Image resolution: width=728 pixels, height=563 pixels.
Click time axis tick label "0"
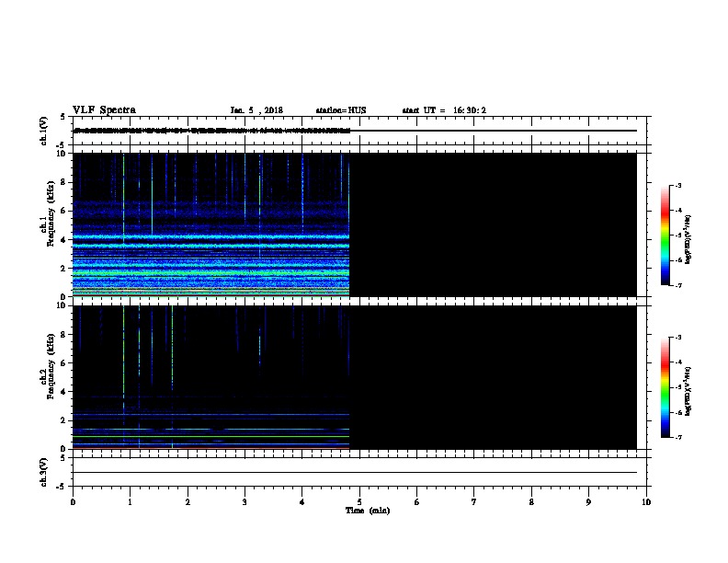click(x=73, y=502)
